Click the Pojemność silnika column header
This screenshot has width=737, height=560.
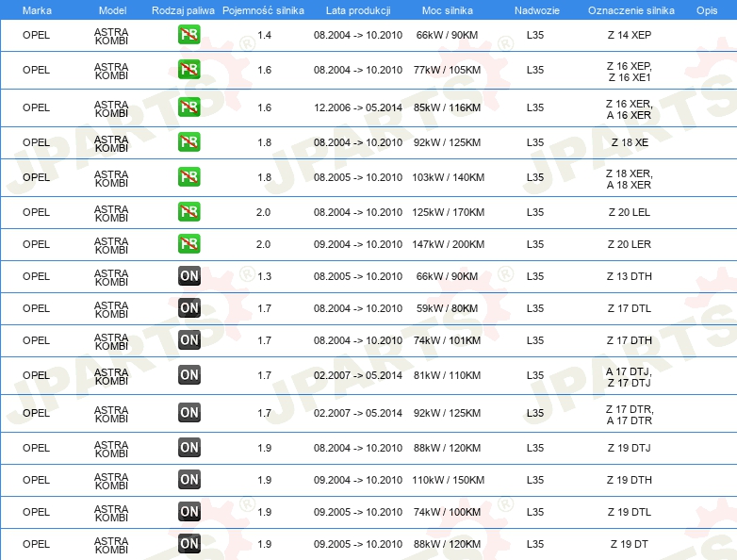point(263,10)
